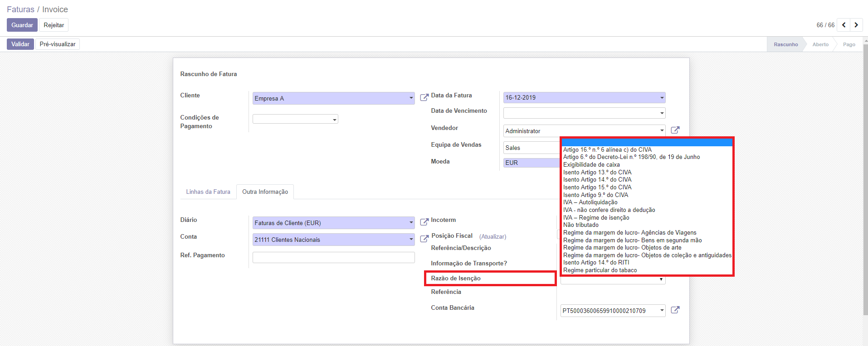The width and height of the screenshot is (868, 346).
Task: Switch to Linhas da Fatura tab
Action: (208, 192)
